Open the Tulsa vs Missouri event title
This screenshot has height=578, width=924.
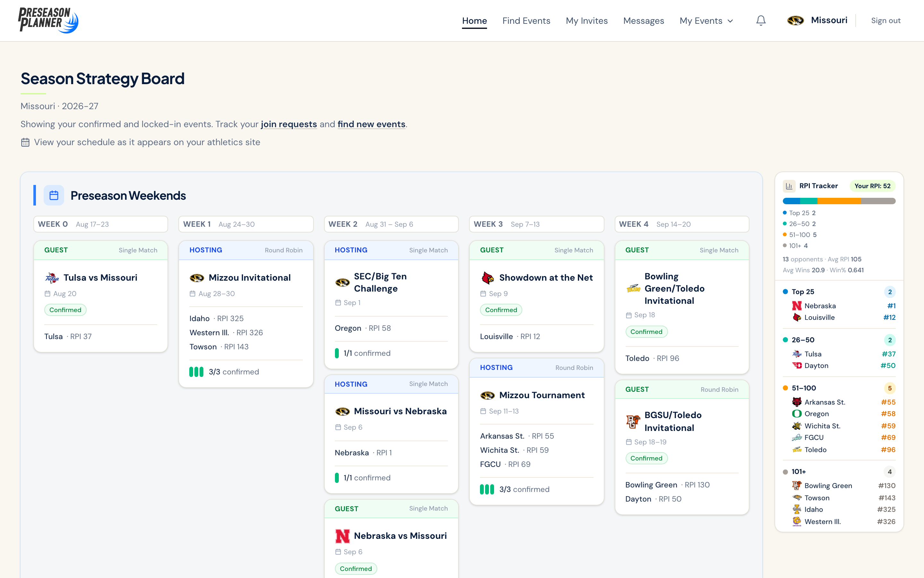point(100,277)
